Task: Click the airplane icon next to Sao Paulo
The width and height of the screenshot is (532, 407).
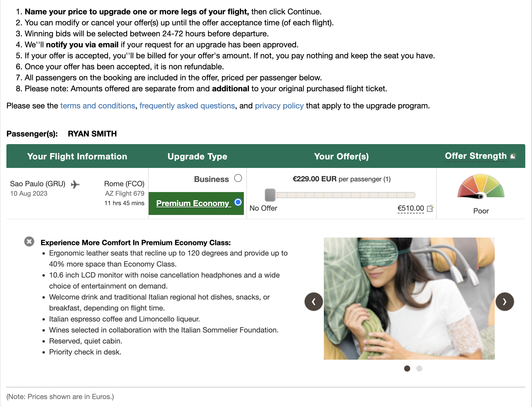Action: point(75,184)
